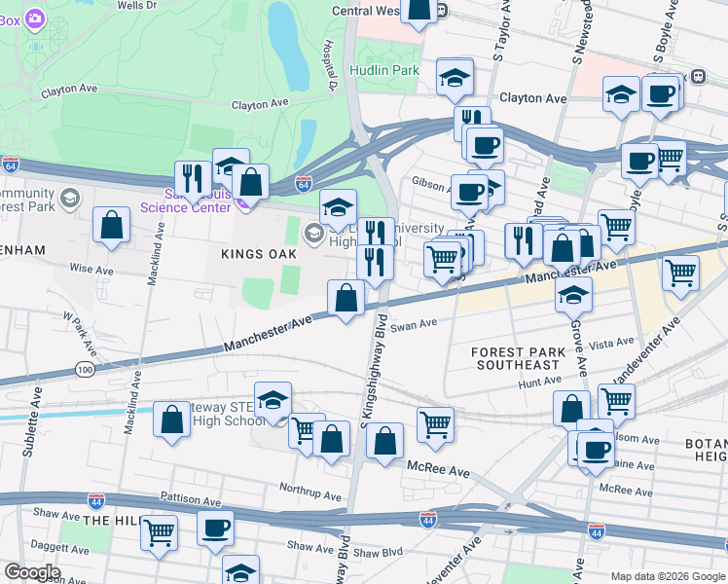Select the shopping bag marker right of S Kingshighway near McRee
728x584 pixels.
click(x=384, y=444)
